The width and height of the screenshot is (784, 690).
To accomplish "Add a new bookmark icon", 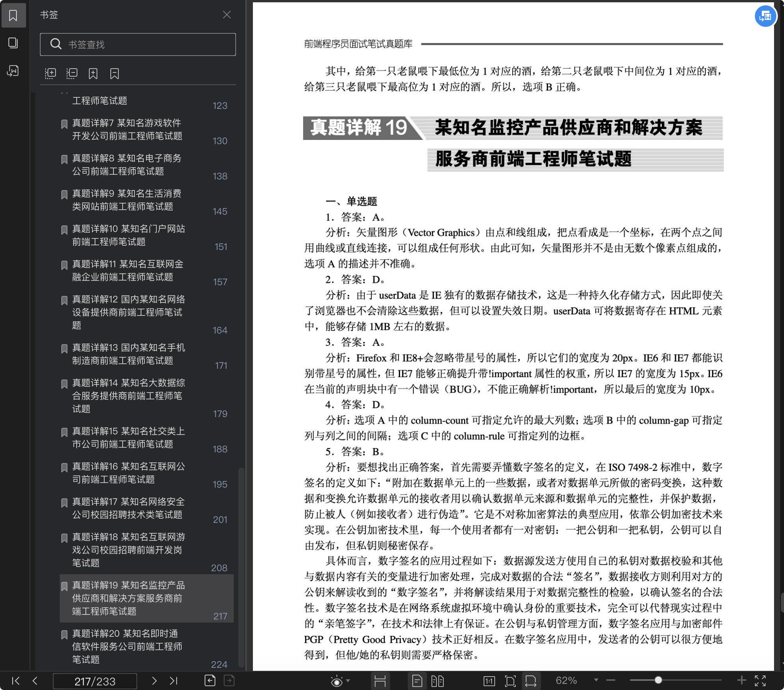I will (93, 73).
